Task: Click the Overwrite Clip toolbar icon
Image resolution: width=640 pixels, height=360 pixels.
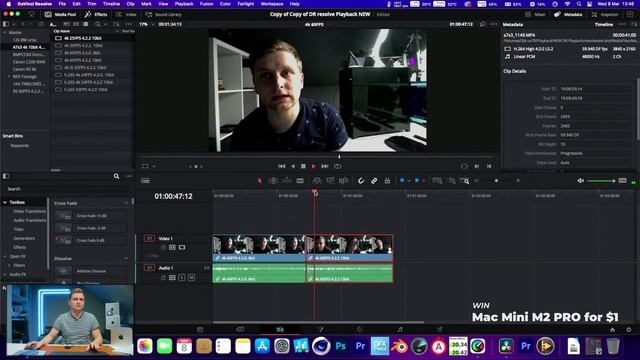Action: 330,180
